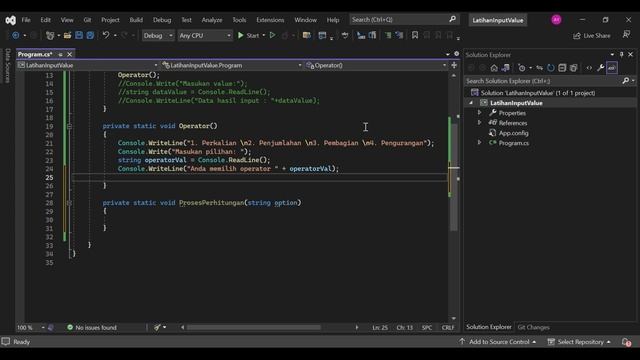
Task: Select App.config in Solution Explorer
Action: tap(513, 133)
